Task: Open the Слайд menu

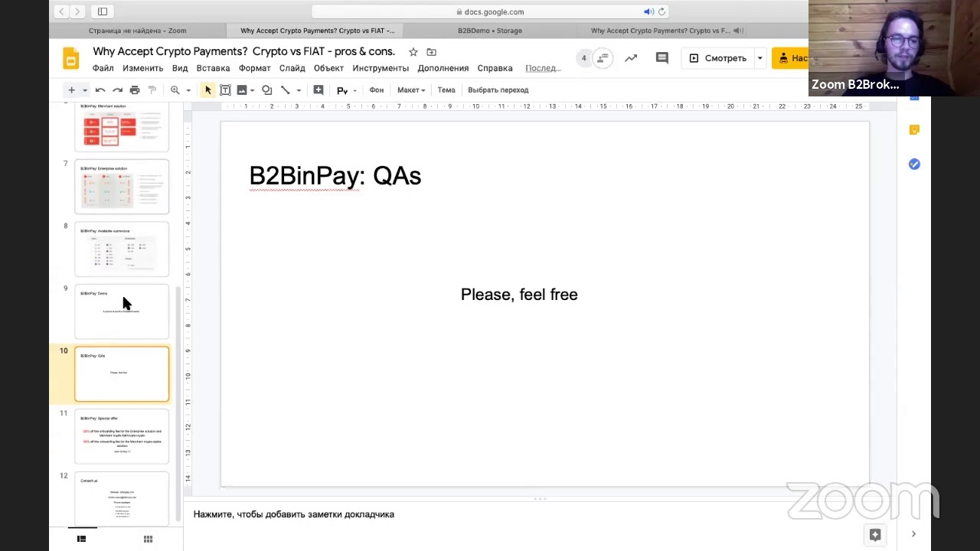Action: (292, 68)
